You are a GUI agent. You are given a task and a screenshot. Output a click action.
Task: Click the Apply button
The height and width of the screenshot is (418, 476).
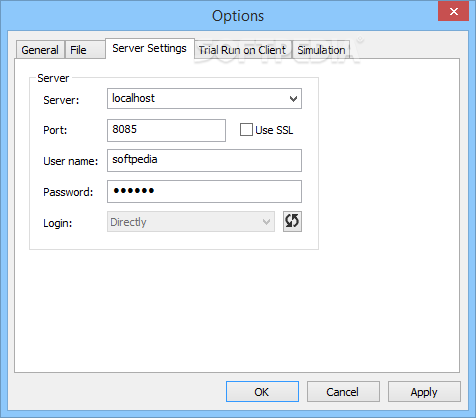(424, 392)
